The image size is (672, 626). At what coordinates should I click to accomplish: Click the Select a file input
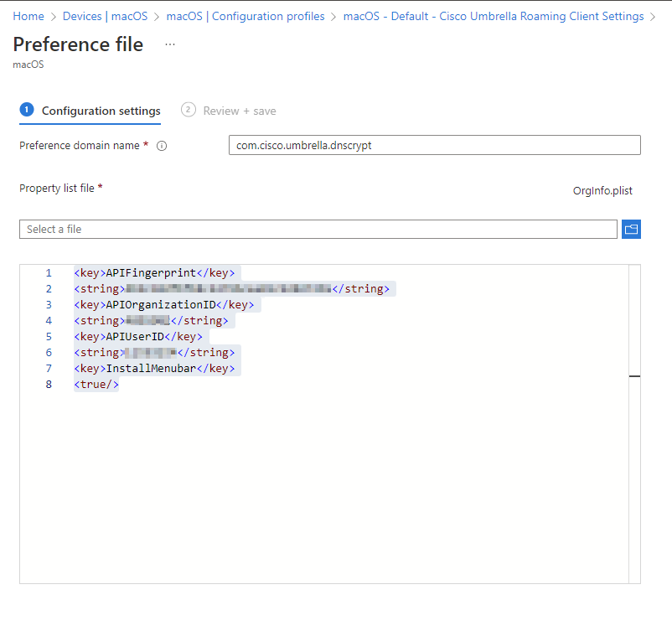[x=318, y=230]
